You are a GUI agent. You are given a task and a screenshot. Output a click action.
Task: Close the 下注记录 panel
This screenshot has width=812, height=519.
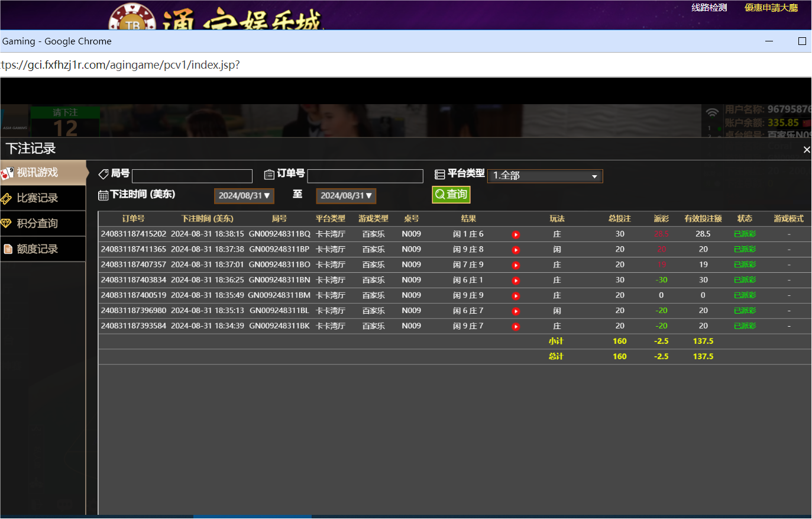point(806,149)
